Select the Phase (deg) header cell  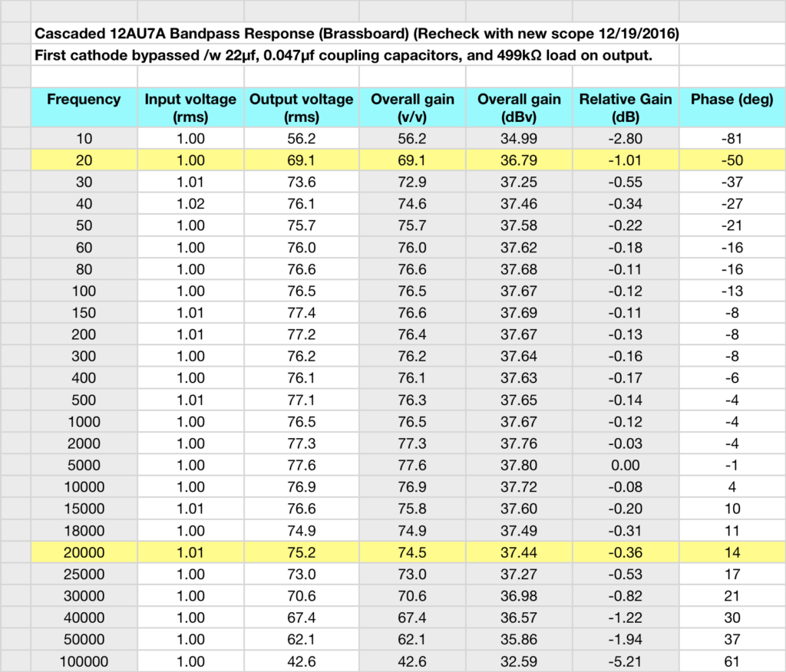732,107
